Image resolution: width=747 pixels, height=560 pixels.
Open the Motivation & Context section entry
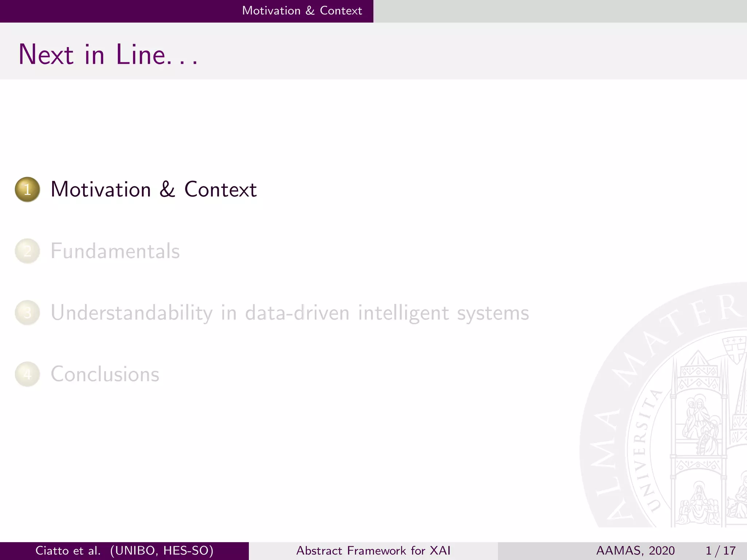tap(153, 190)
